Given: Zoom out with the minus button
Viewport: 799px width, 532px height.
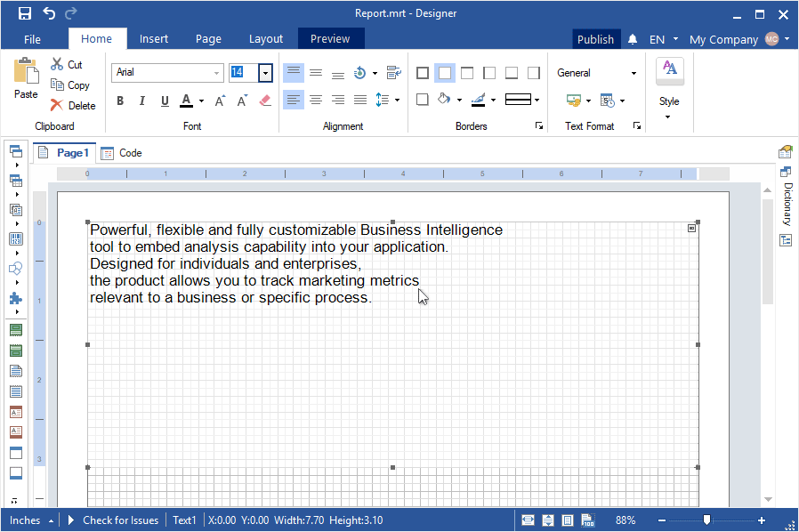Looking at the screenshot, I should click(x=661, y=520).
